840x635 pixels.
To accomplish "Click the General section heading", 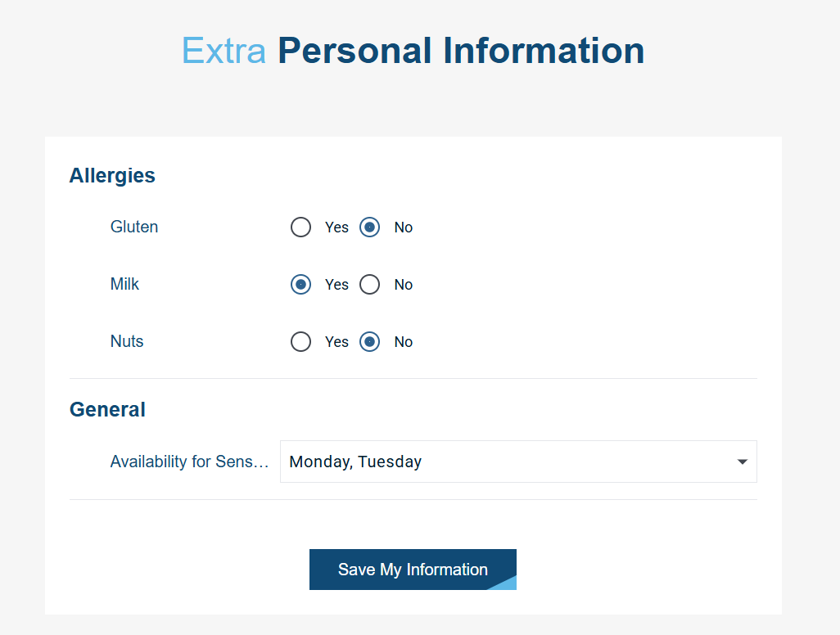I will coord(107,409).
